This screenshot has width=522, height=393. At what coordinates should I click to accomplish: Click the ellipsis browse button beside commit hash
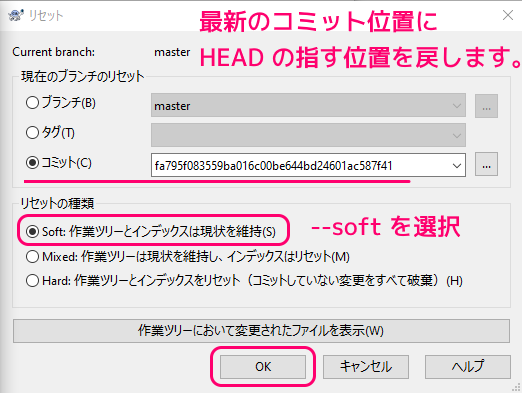point(486,164)
